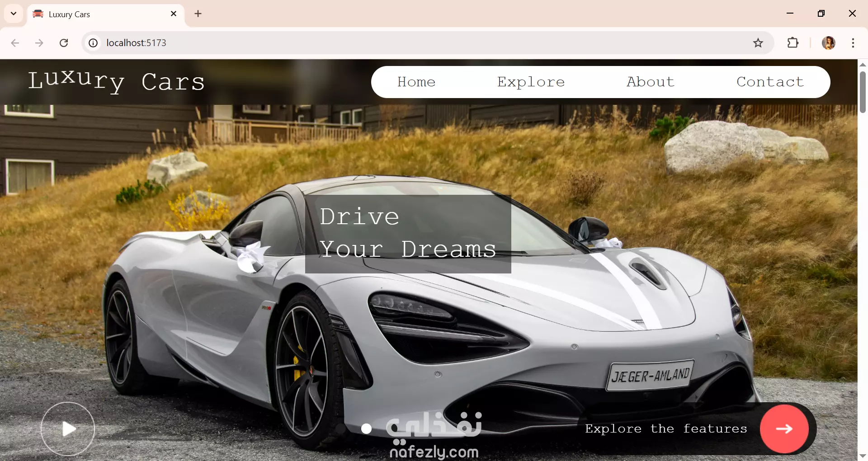The width and height of the screenshot is (868, 461).
Task: Go back in browser history
Action: click(x=15, y=43)
